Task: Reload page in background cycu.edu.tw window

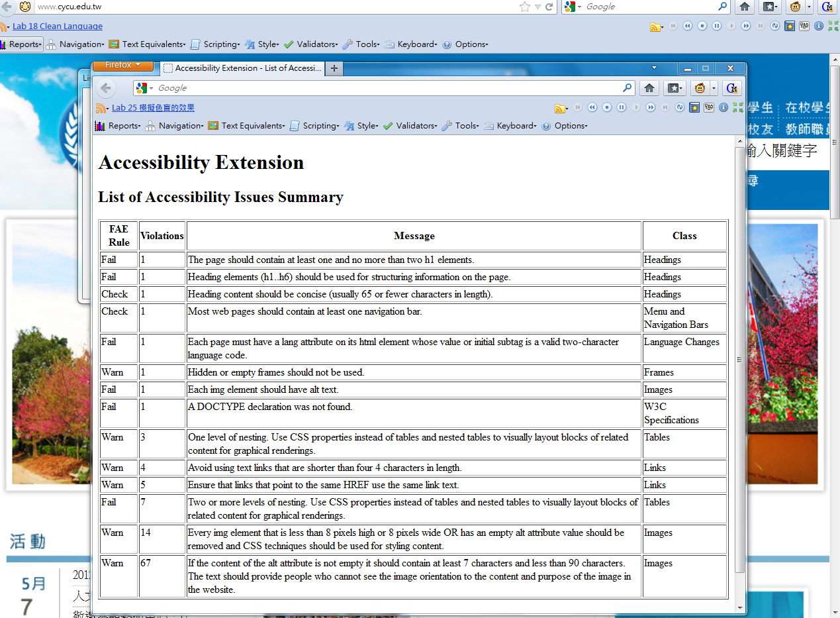Action: [549, 7]
